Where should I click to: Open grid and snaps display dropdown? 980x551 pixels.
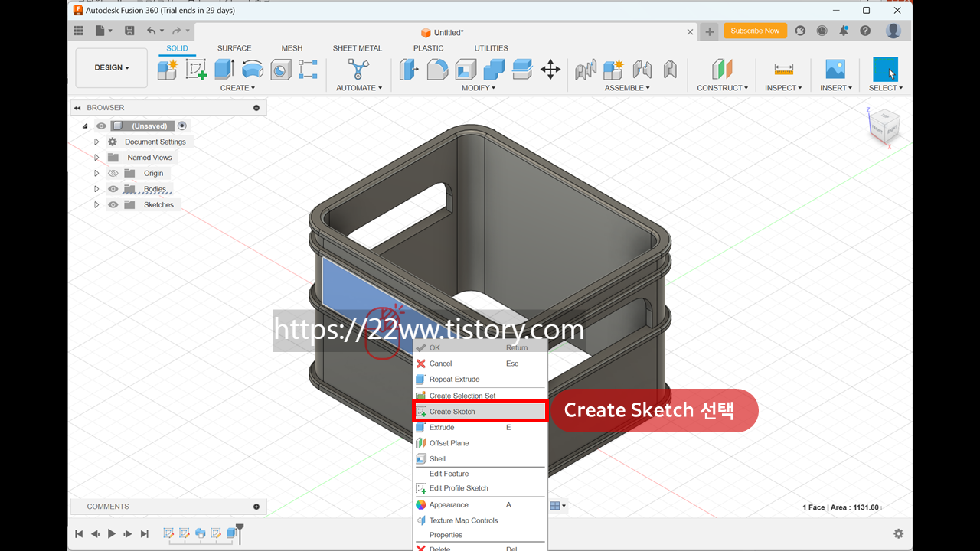[x=558, y=506]
